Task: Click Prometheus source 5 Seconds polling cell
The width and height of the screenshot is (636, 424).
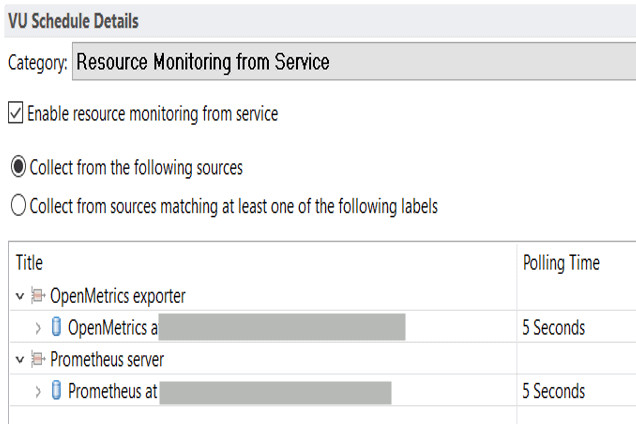Action: pos(554,391)
